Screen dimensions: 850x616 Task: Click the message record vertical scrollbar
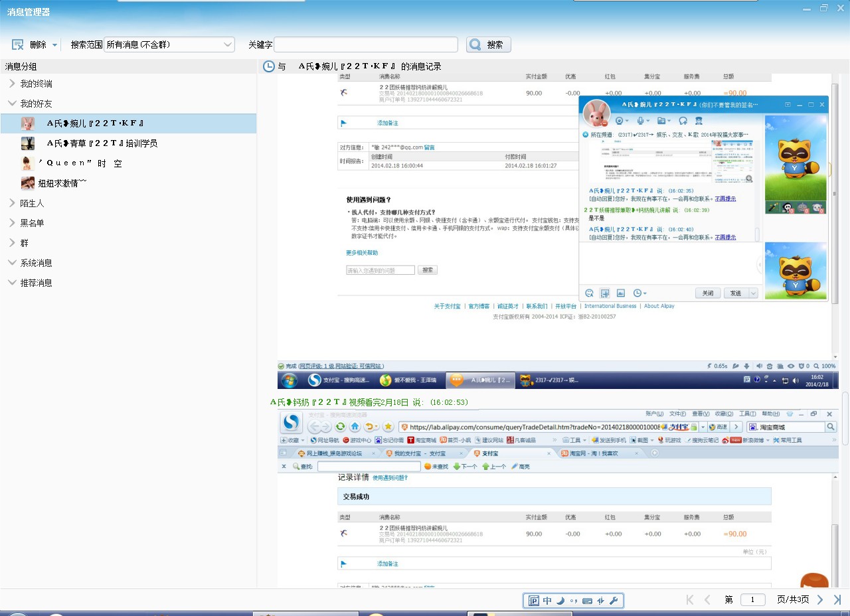[x=845, y=418]
